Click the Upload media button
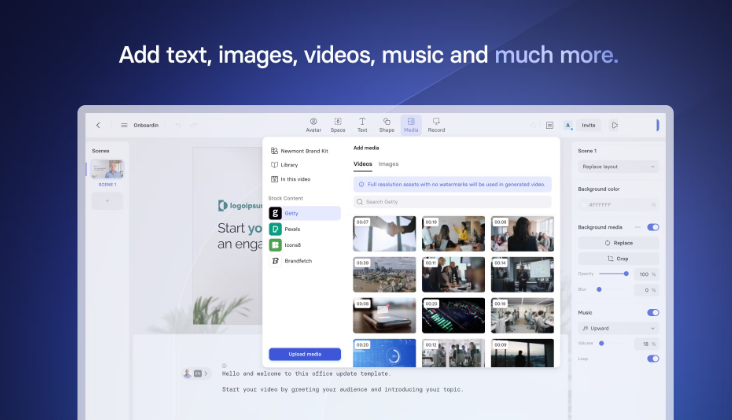Viewport: 732px width, 420px height. (x=304, y=354)
